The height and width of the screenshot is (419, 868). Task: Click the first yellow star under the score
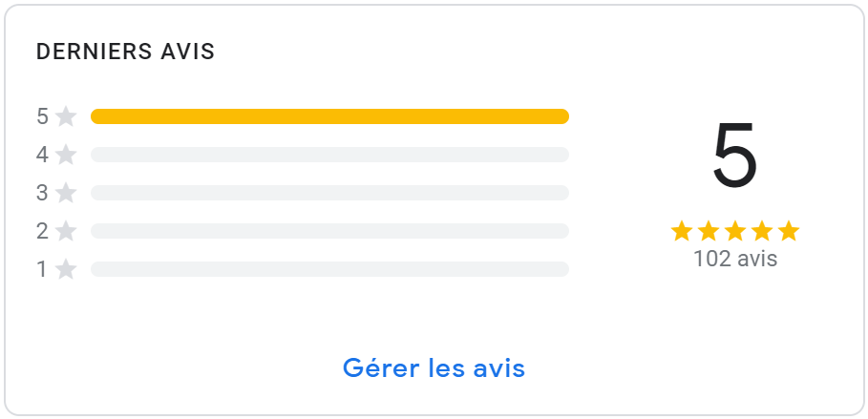[x=682, y=231]
